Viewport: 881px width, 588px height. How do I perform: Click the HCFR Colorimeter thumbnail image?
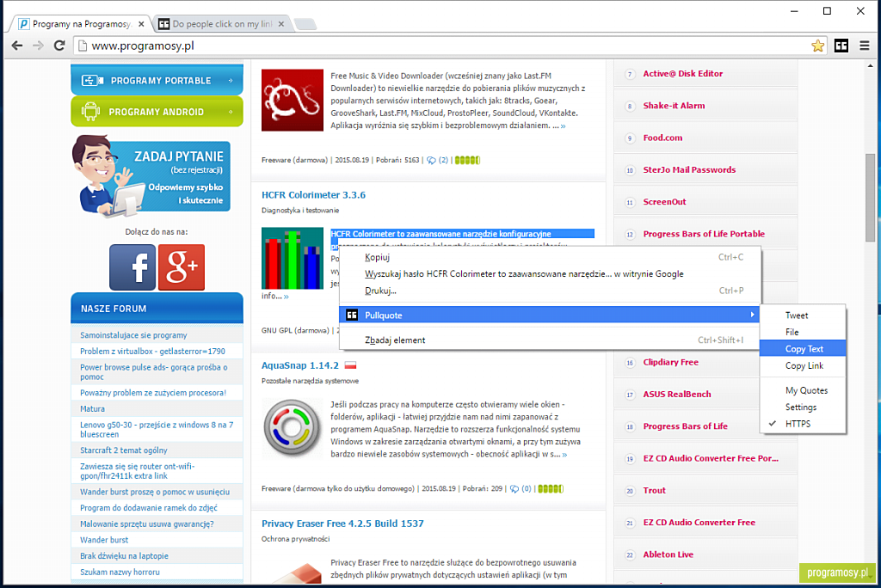click(293, 258)
